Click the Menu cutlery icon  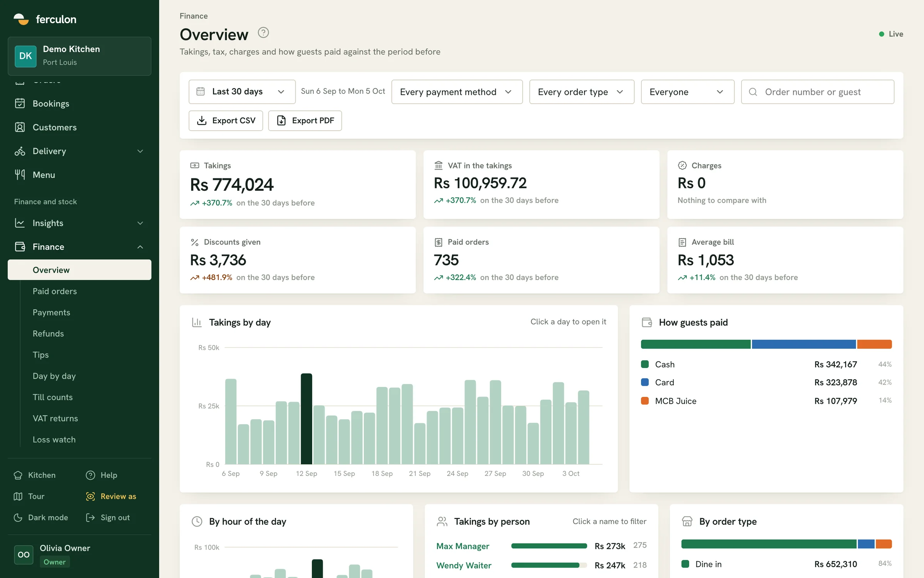pyautogui.click(x=20, y=175)
